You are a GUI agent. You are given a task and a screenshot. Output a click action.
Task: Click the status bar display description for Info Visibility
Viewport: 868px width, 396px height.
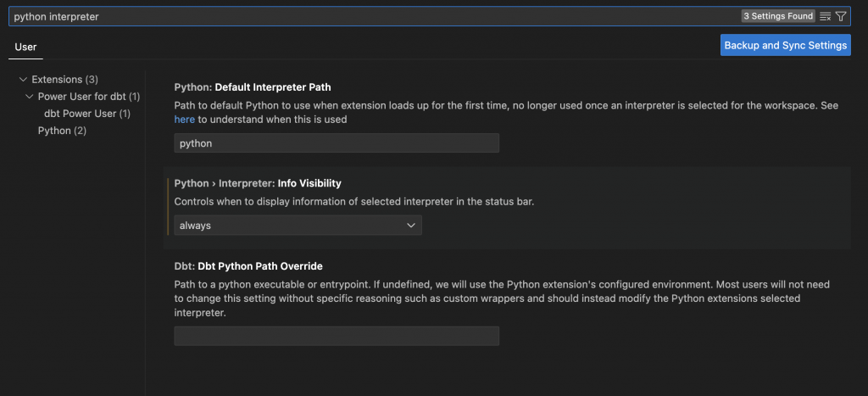point(353,202)
